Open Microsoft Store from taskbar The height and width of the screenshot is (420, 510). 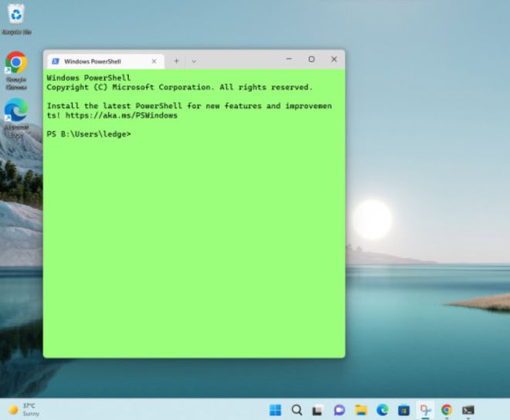coord(403,410)
